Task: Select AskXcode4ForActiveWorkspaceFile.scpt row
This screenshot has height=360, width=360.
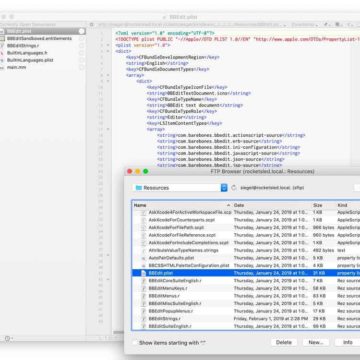Action: (246, 212)
